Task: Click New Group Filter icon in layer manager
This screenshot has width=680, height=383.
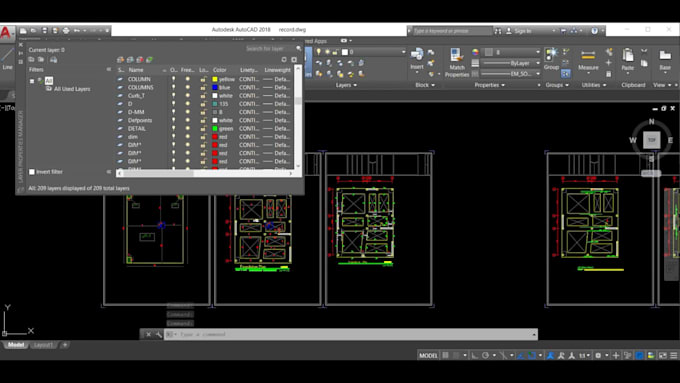Action: tap(41, 59)
